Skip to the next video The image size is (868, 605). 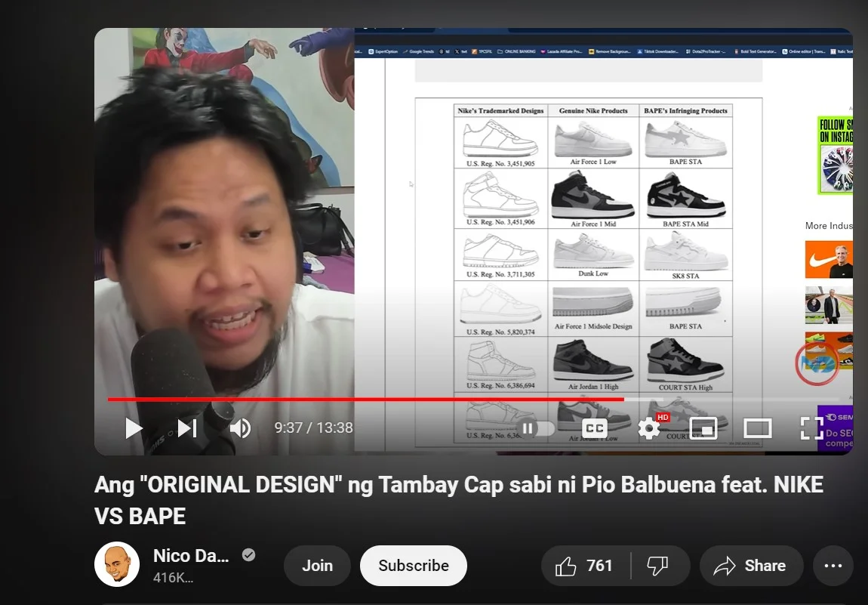[187, 428]
